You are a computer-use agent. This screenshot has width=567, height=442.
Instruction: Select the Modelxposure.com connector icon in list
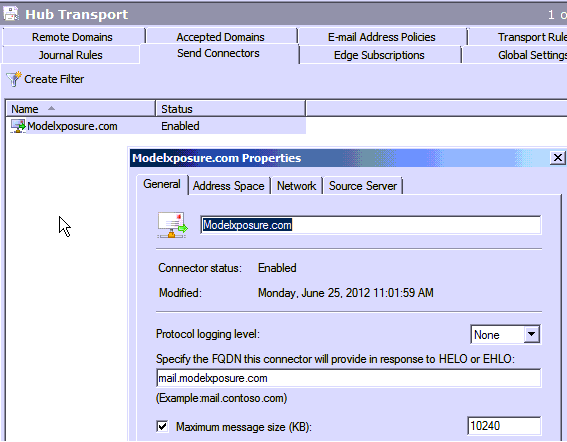[x=18, y=126]
